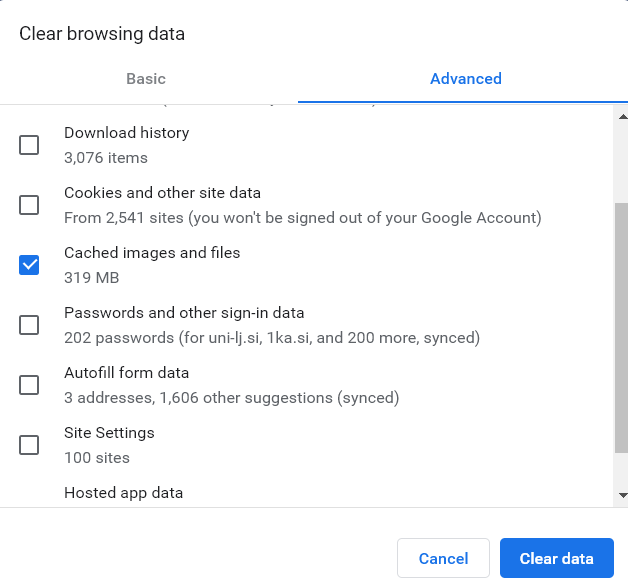Click 'Passwords and other sign-in data' label
Viewport: 628px width, 584px height.
tap(184, 313)
